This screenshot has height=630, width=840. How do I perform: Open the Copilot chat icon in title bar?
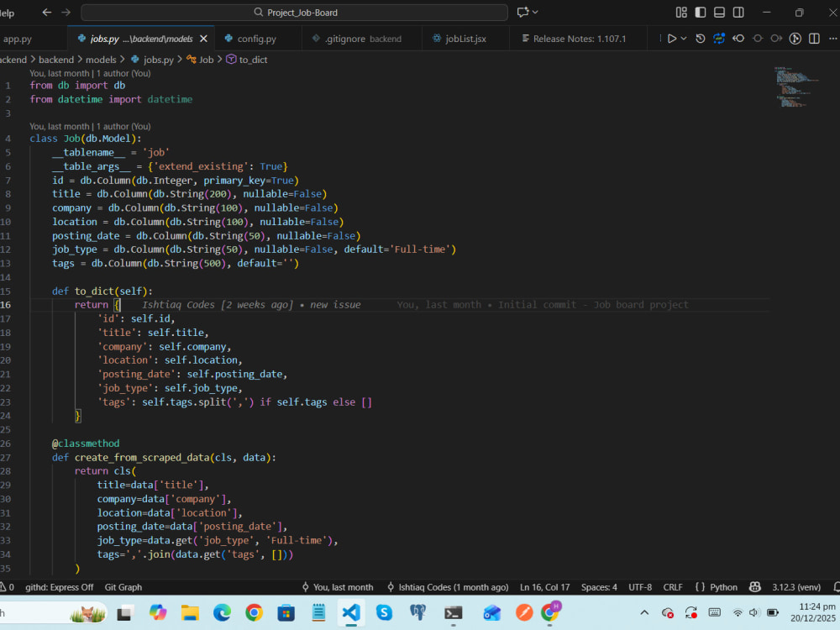click(x=522, y=13)
